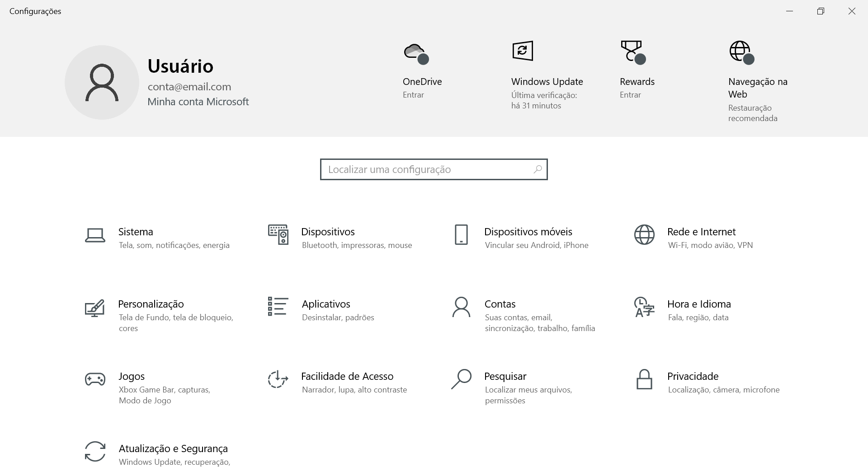
Task: Click 'Fala, região, data' description
Action: coord(698,318)
